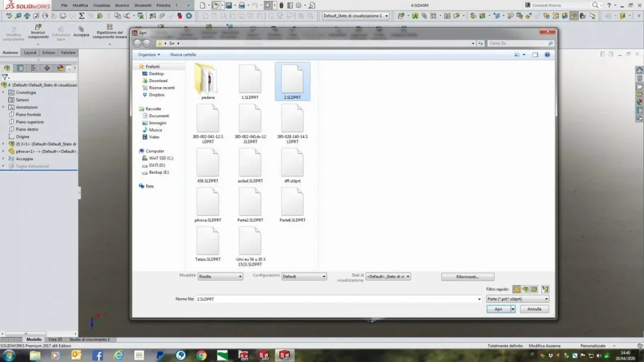The image size is (644, 362).
Task: Click the Assemblies quick filter icon
Action: click(525, 289)
